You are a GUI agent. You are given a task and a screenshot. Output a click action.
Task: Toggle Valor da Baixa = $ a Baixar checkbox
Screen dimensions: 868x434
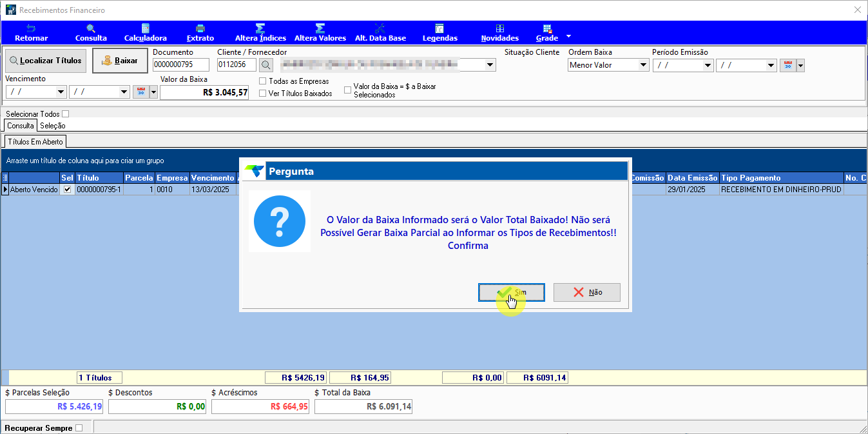click(x=348, y=90)
